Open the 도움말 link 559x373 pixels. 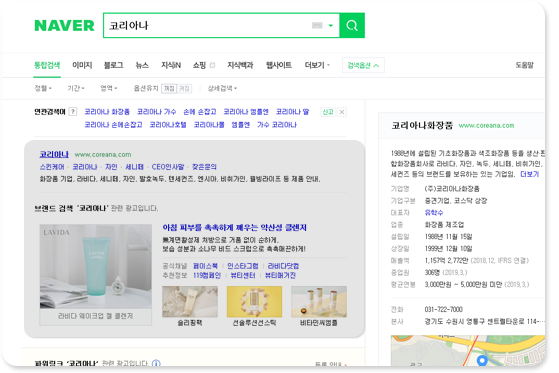[524, 65]
